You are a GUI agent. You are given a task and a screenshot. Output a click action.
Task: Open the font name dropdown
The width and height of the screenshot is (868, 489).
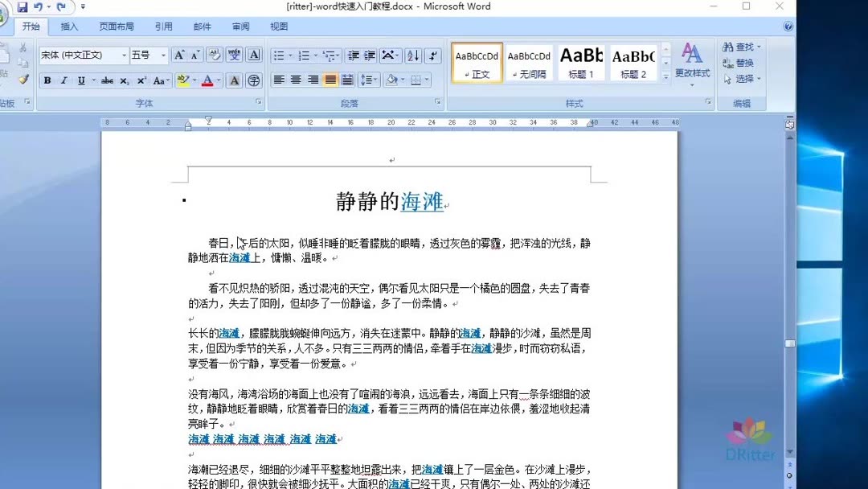click(x=125, y=55)
